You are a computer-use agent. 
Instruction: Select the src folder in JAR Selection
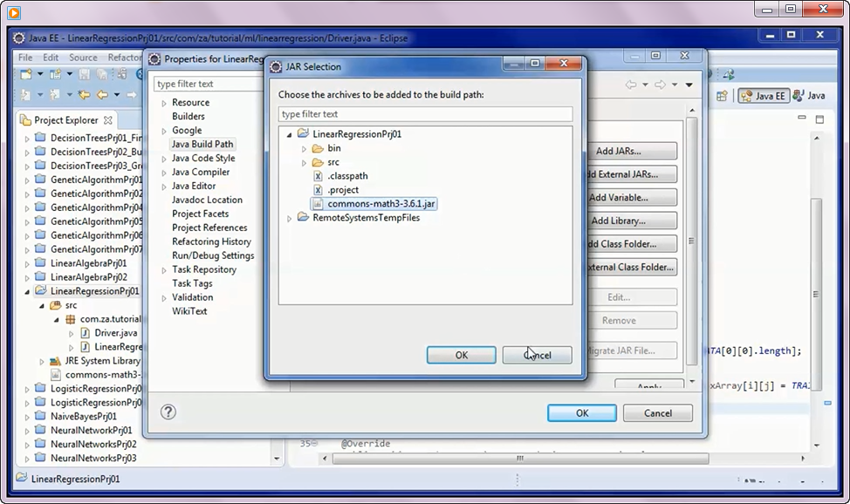326,162
